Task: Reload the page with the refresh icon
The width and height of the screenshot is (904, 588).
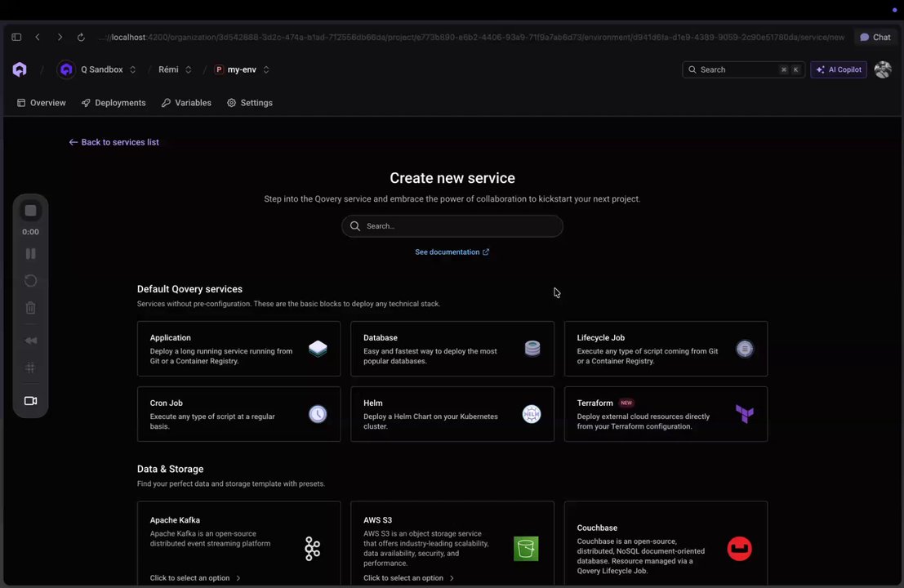Action: [x=81, y=37]
